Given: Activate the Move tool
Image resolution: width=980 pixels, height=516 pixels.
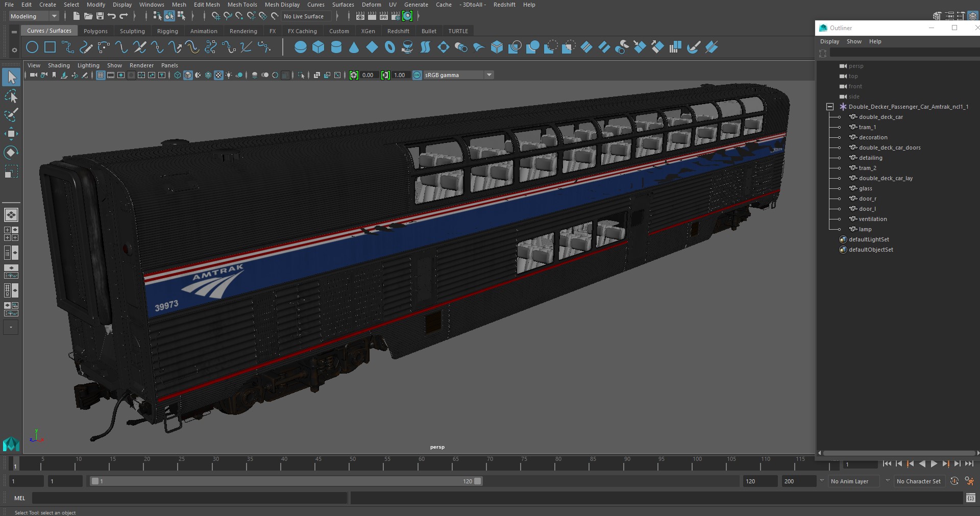Looking at the screenshot, I should (x=11, y=134).
